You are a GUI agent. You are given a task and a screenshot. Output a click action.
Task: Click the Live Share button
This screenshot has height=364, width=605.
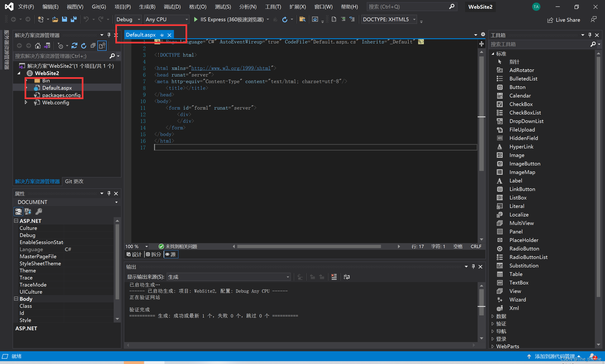pyautogui.click(x=564, y=20)
